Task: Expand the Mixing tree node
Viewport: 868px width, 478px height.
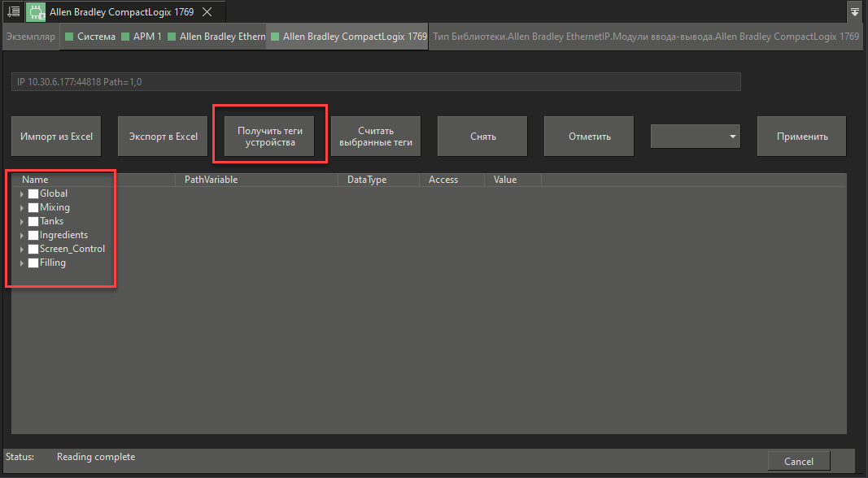Action: [22, 208]
